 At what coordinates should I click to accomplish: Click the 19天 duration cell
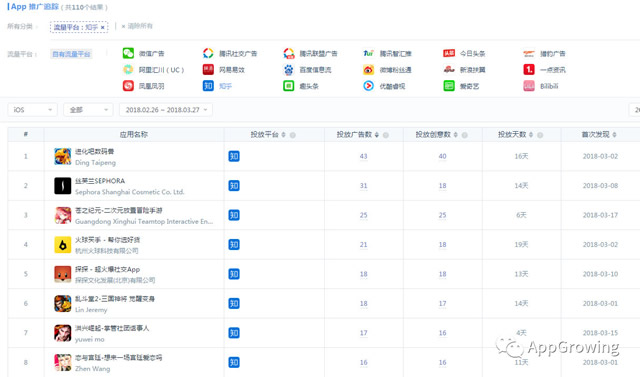click(521, 244)
